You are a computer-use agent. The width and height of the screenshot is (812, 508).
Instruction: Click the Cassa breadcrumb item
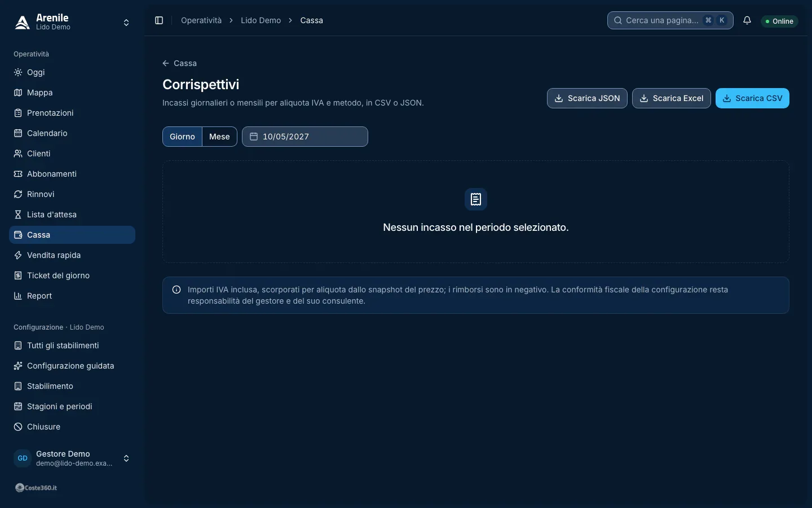coord(311,20)
